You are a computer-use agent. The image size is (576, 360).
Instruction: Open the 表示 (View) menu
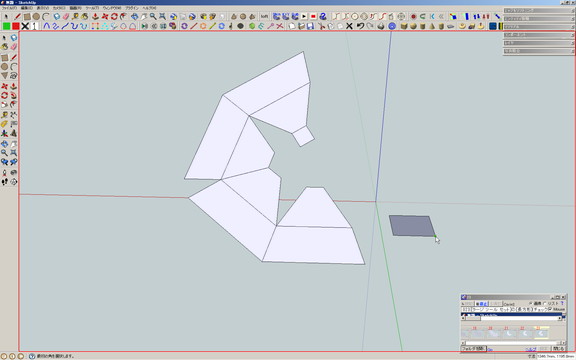(x=43, y=8)
